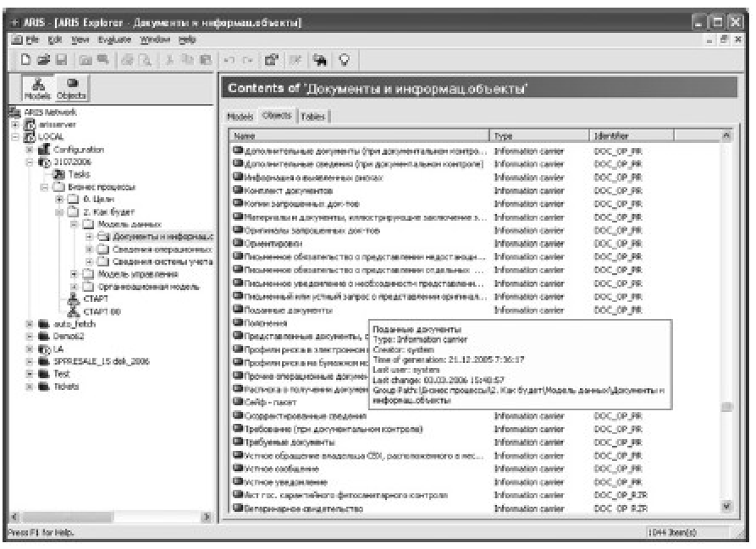Expand the Demo62 database node
756x549 pixels.
(x=29, y=336)
